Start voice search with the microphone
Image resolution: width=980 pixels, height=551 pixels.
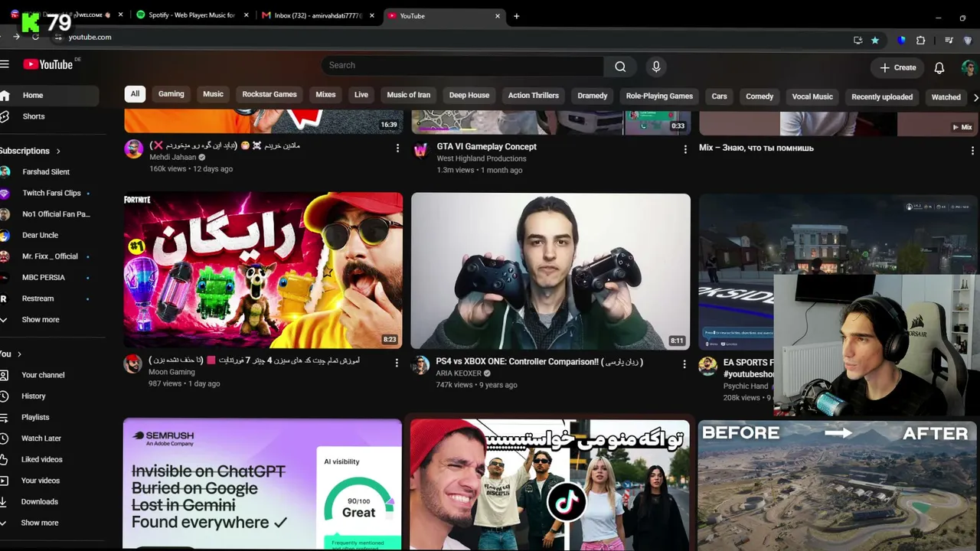tap(656, 67)
